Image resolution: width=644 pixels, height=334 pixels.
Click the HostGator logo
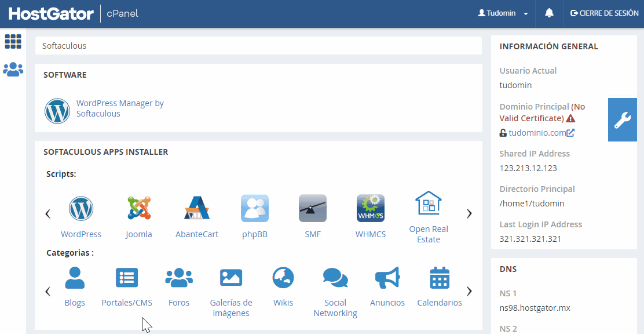pos(52,13)
